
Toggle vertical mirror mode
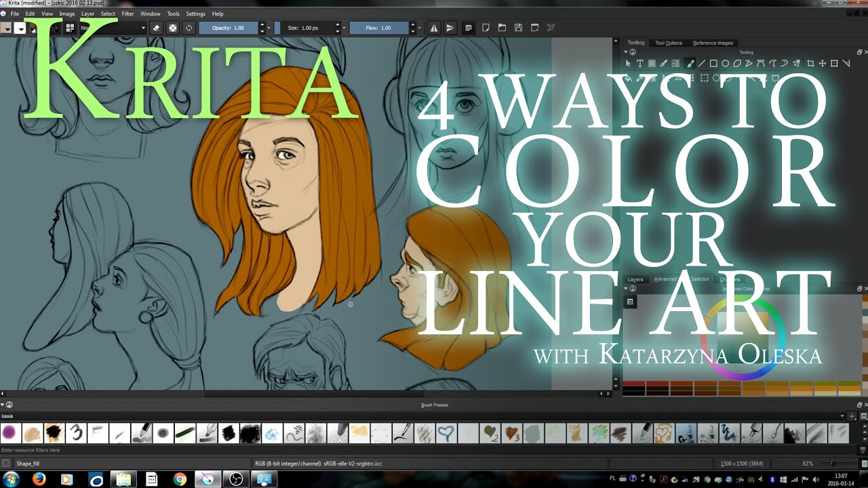point(450,28)
